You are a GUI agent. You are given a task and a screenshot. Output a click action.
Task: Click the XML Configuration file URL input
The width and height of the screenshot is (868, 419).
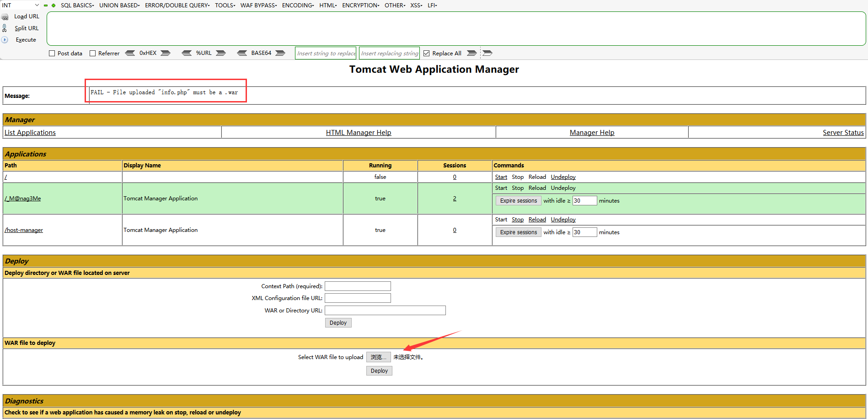click(x=358, y=298)
